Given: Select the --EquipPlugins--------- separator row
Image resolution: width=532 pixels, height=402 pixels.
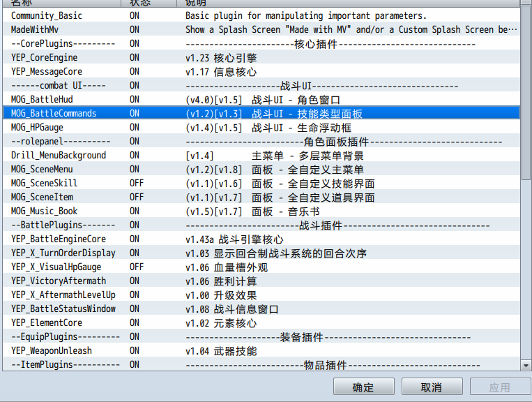Looking at the screenshot, I should coord(261,336).
